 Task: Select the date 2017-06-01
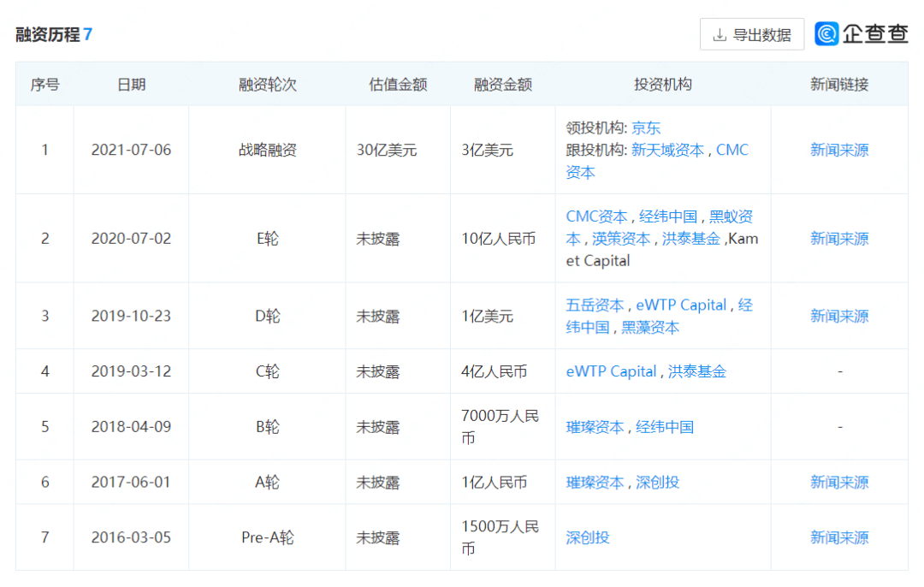point(131,482)
